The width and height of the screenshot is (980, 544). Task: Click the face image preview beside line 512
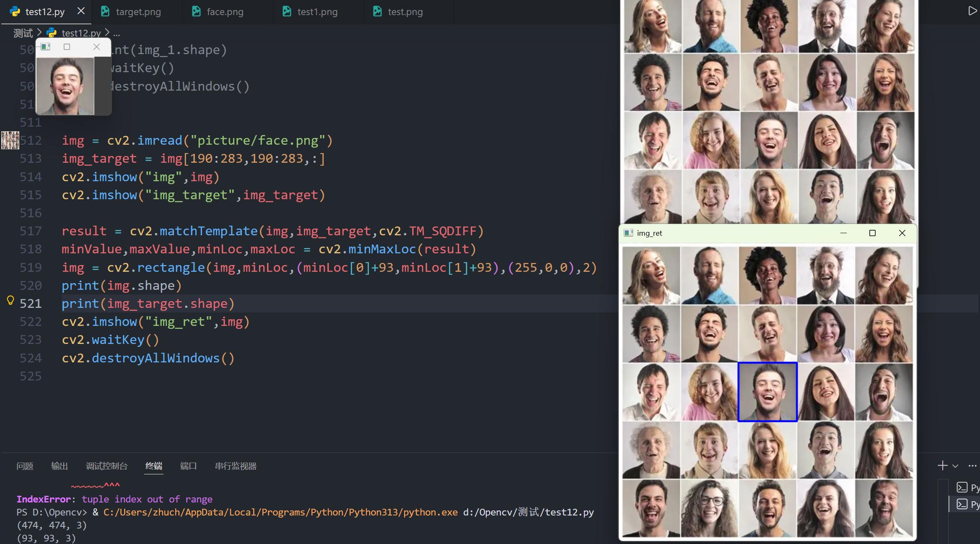pos(10,140)
